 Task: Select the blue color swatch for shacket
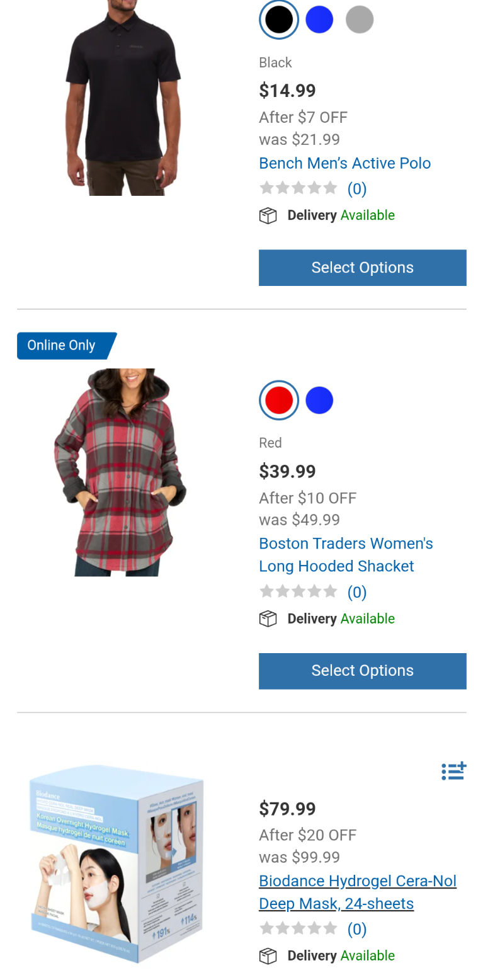pyautogui.click(x=319, y=400)
